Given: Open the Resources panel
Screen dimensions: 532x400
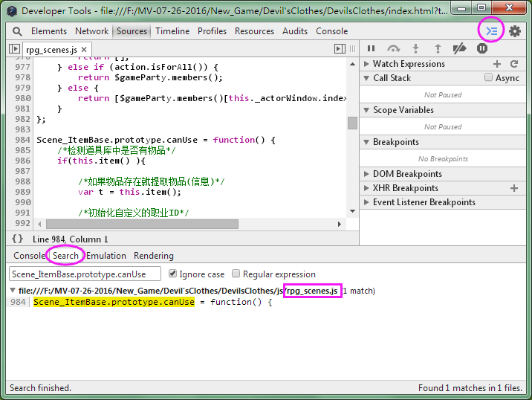Looking at the screenshot, I should point(254,31).
